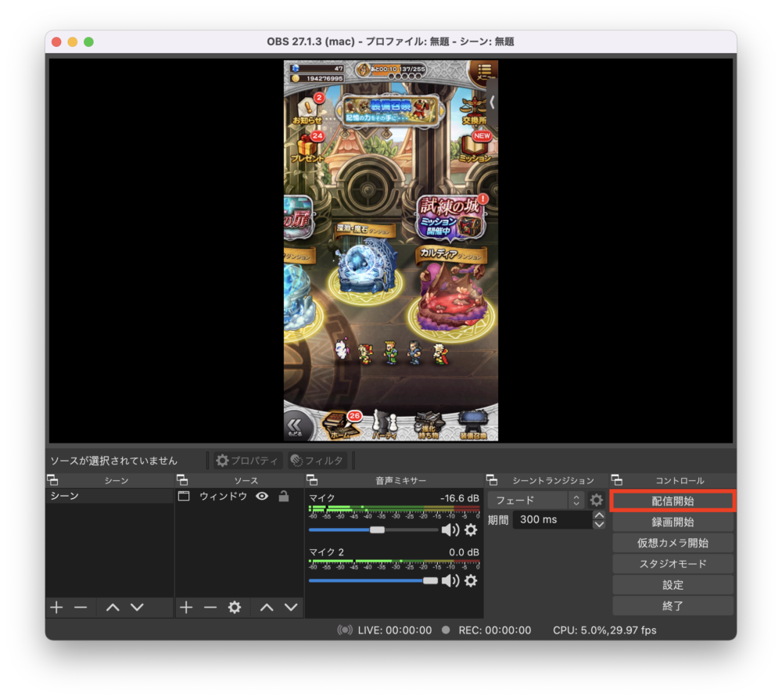
Task: Pop out the ソース dock panel icon
Action: click(182, 480)
